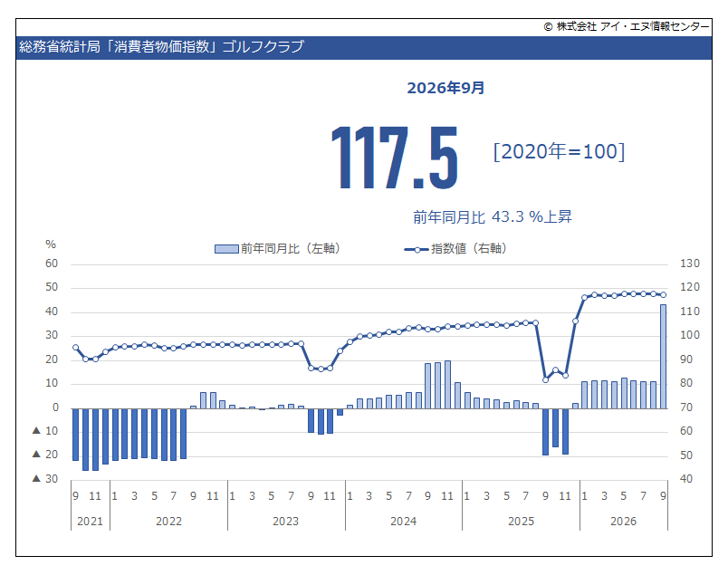Click left axis value 60
Image resolution: width=728 pixels, height=575 pixels.
coord(52,264)
